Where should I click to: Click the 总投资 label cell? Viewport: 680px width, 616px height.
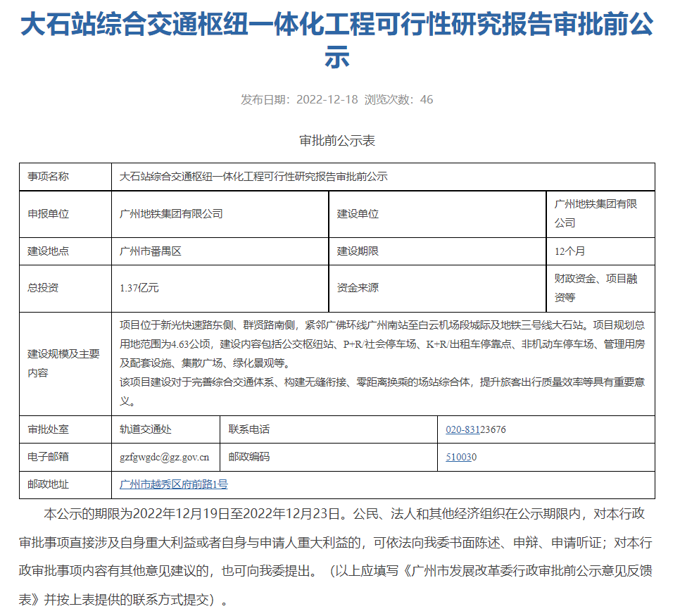coord(65,288)
